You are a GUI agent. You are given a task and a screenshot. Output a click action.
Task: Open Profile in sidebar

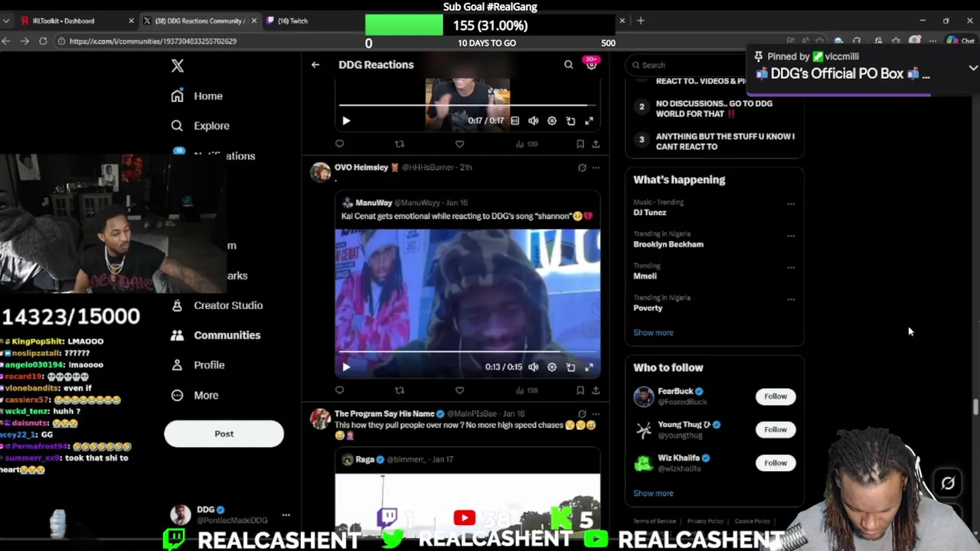pyautogui.click(x=198, y=365)
